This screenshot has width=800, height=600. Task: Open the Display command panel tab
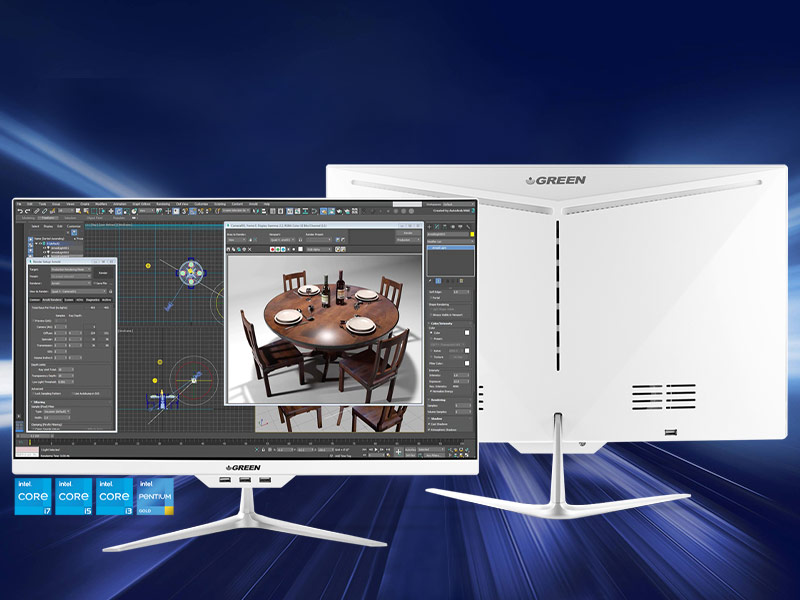pyautogui.click(x=460, y=227)
